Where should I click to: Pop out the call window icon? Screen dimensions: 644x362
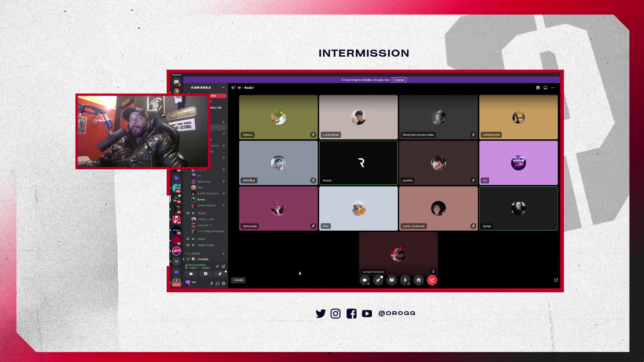point(556,280)
